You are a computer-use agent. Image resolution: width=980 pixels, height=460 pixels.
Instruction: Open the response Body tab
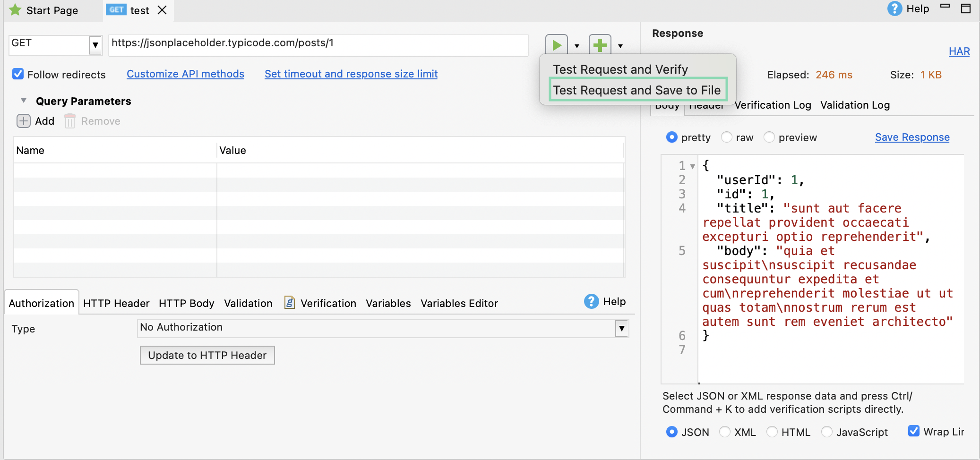click(x=667, y=107)
